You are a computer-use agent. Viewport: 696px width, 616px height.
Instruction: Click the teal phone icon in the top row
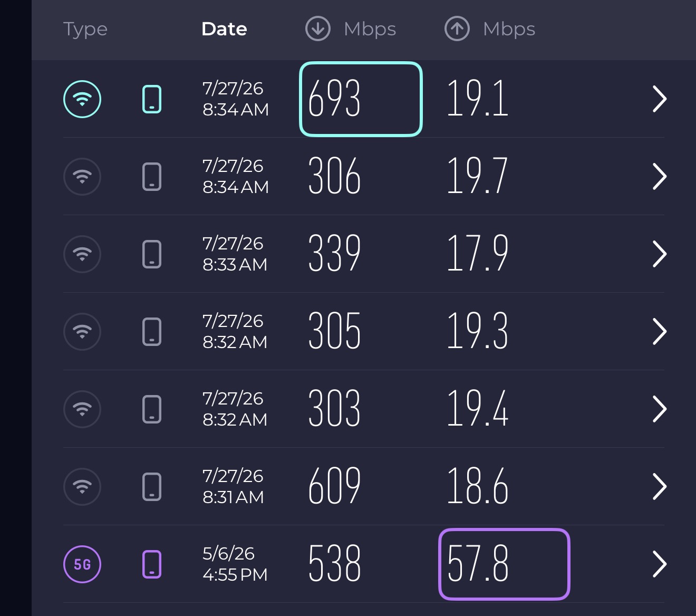point(152,99)
